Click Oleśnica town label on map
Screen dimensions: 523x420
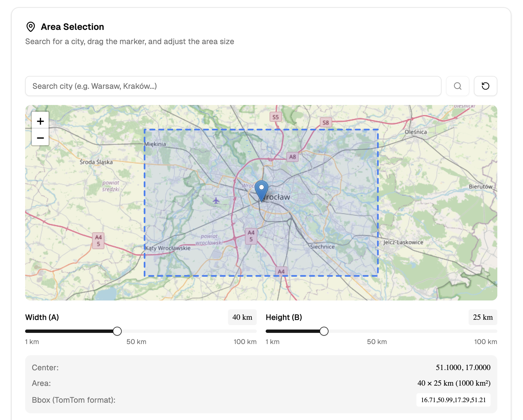click(416, 132)
